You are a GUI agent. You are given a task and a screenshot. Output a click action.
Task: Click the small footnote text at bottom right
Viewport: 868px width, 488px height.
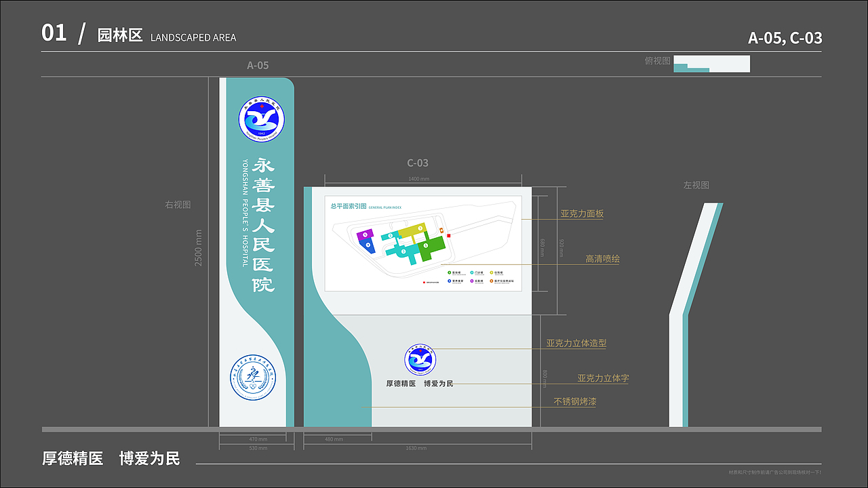tap(775, 472)
